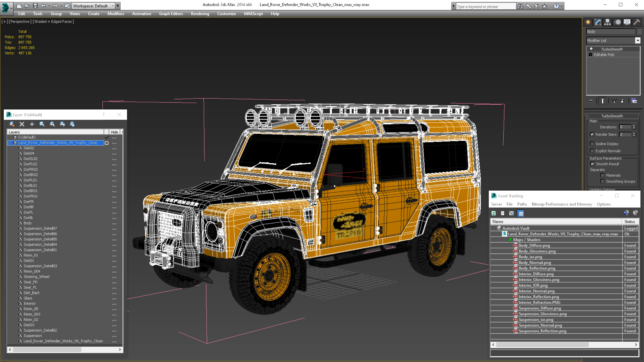The height and width of the screenshot is (362, 644).
Task: Toggle TurboSmooth modifier lightbulb on/off
Action: (x=591, y=49)
